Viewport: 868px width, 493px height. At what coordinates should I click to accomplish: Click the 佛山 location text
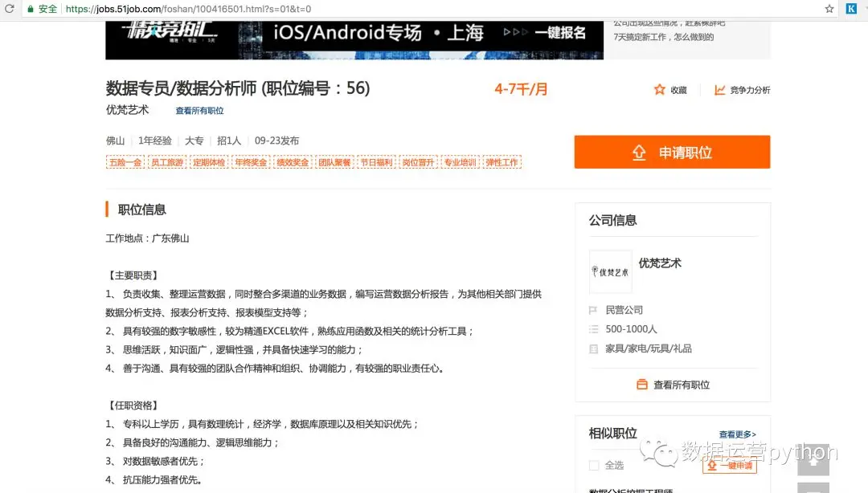115,141
